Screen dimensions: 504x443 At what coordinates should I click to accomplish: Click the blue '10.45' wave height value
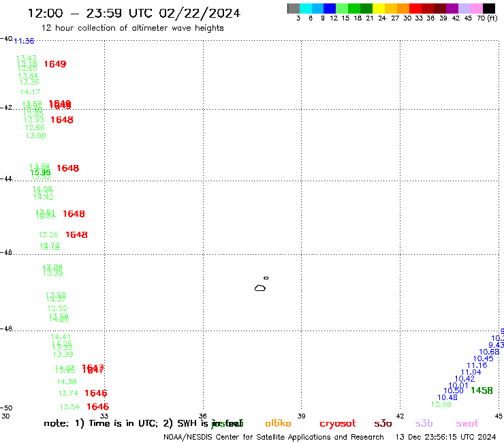coord(483,358)
